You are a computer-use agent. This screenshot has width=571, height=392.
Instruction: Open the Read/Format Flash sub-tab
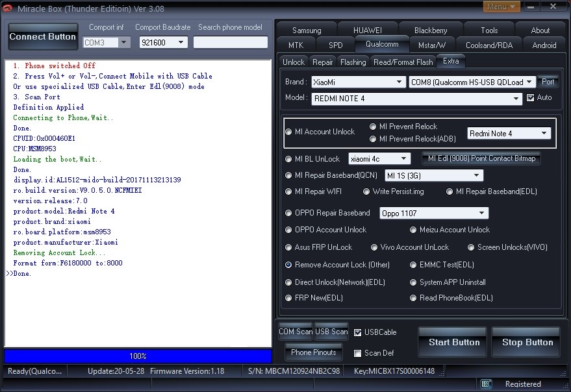point(403,62)
